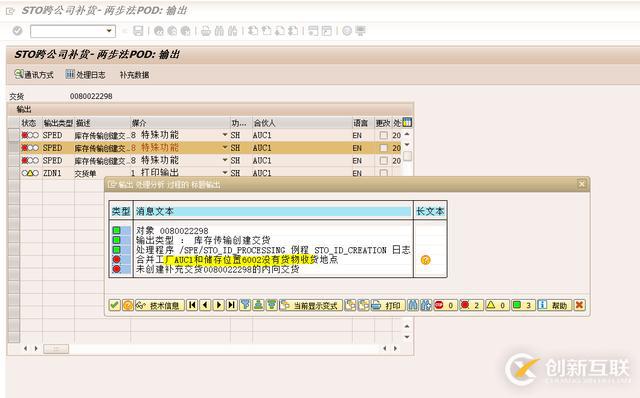Open 技术信息 technical information
Screen dimensions: 640x398
click(160, 305)
